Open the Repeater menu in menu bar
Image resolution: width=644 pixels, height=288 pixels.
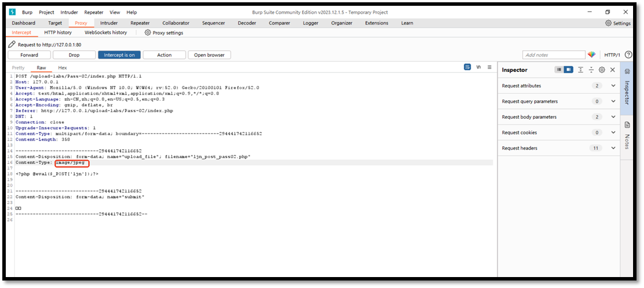pos(94,12)
